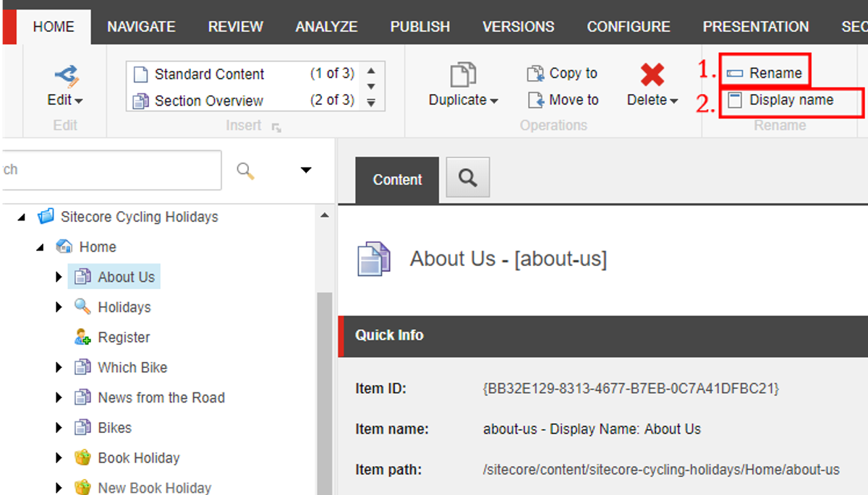Click the Home item icon
Viewport: 868px width, 495px height.
pyautogui.click(x=64, y=246)
